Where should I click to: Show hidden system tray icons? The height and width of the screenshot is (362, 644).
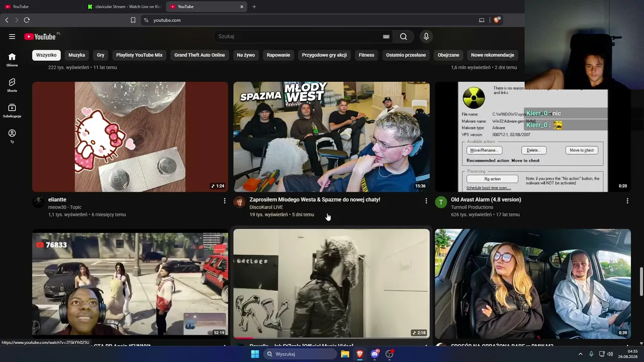point(580,354)
